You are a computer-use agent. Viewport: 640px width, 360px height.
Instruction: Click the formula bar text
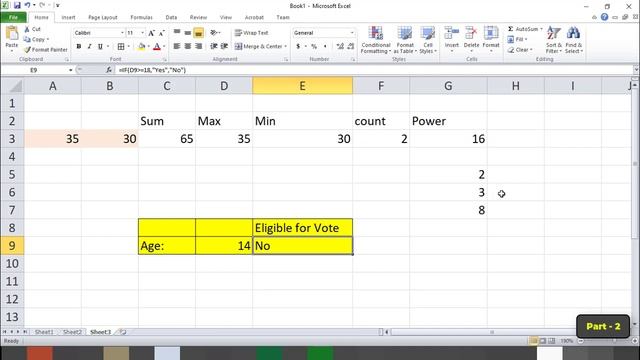click(x=152, y=70)
